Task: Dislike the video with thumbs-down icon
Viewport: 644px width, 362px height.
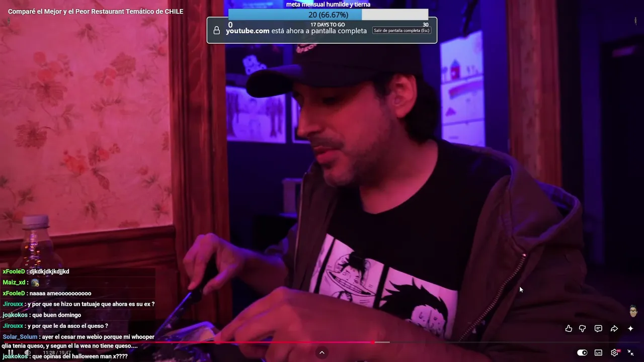Action: click(x=583, y=328)
